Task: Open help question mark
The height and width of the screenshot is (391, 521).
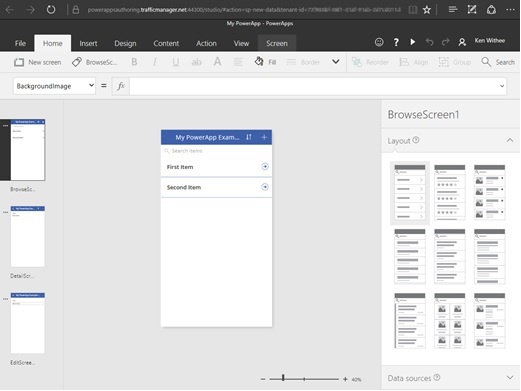Action: click(396, 42)
